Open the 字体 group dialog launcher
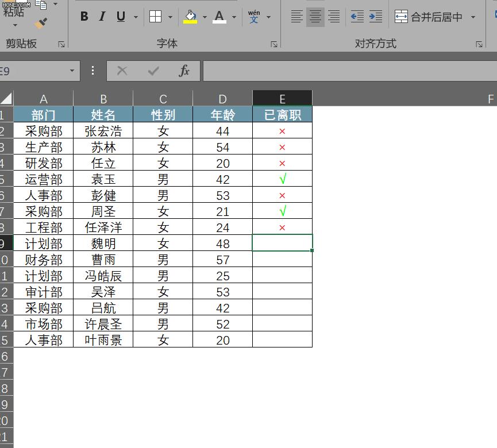The height and width of the screenshot is (448, 497). coord(274,43)
